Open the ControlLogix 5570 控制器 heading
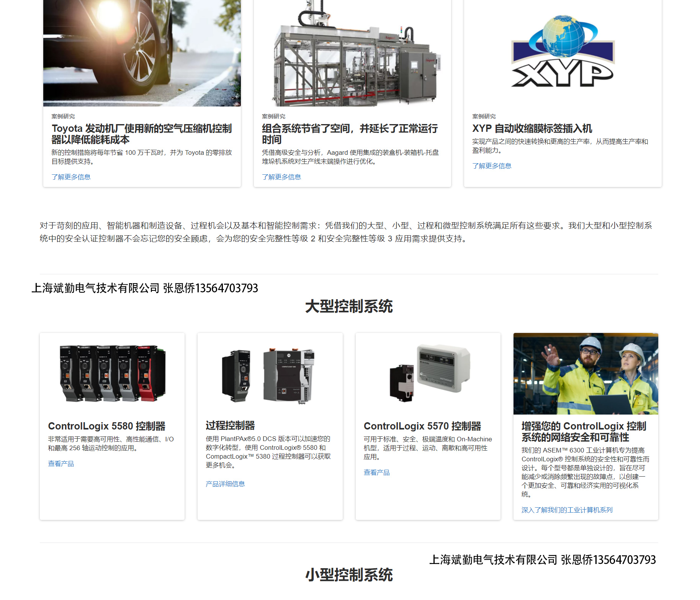Image resolution: width=700 pixels, height=600 pixels. click(x=422, y=426)
